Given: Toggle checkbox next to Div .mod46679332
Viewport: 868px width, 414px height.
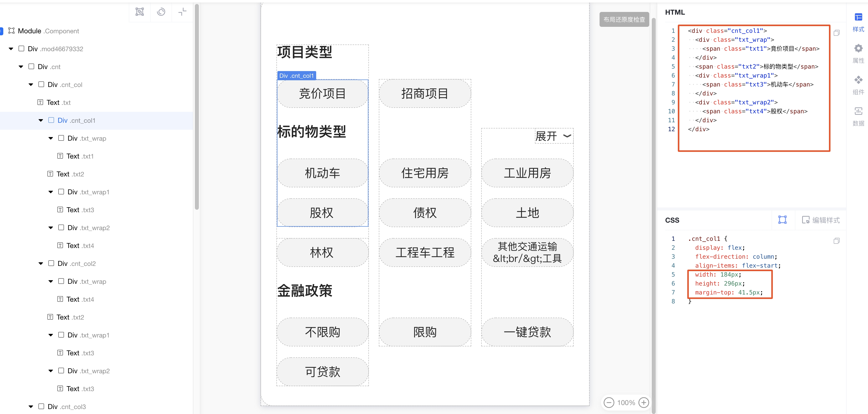Looking at the screenshot, I should point(21,48).
